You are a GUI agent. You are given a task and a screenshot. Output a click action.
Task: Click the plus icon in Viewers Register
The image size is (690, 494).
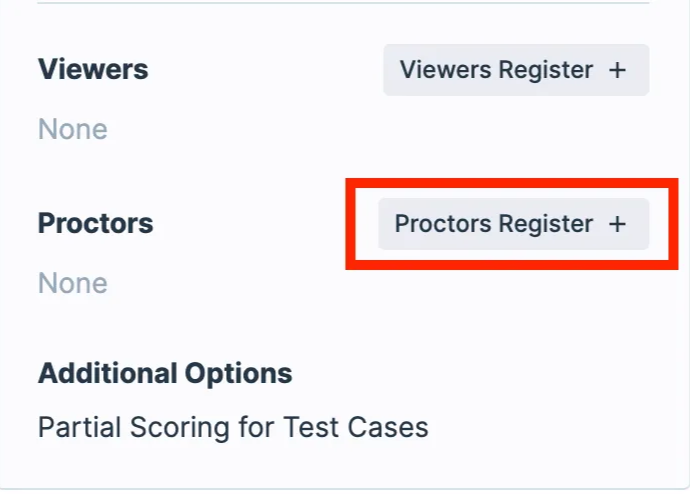618,70
